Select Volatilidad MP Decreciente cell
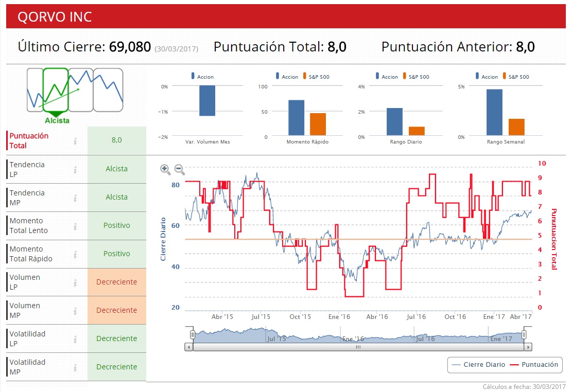The width and height of the screenshot is (572, 392). pyautogui.click(x=117, y=367)
